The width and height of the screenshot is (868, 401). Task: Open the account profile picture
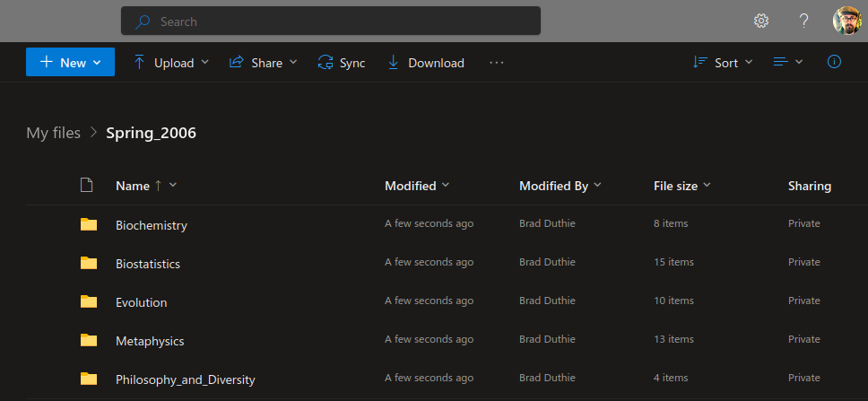coord(847,21)
